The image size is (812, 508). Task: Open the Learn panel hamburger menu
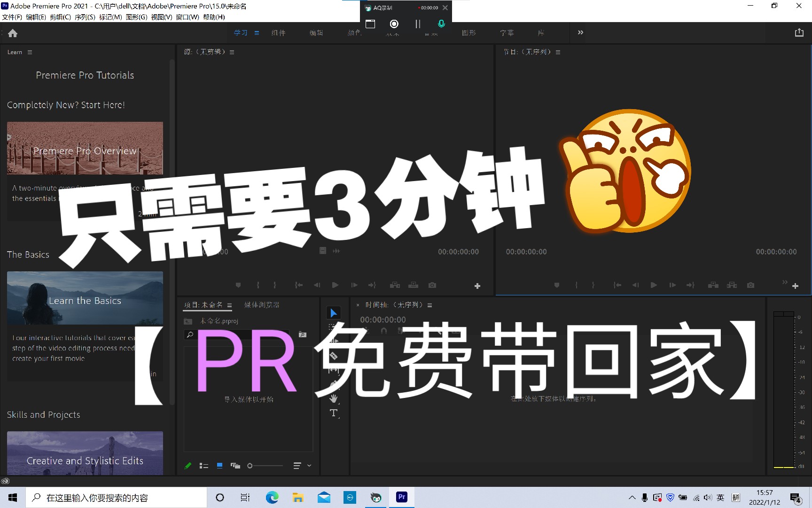(x=29, y=52)
